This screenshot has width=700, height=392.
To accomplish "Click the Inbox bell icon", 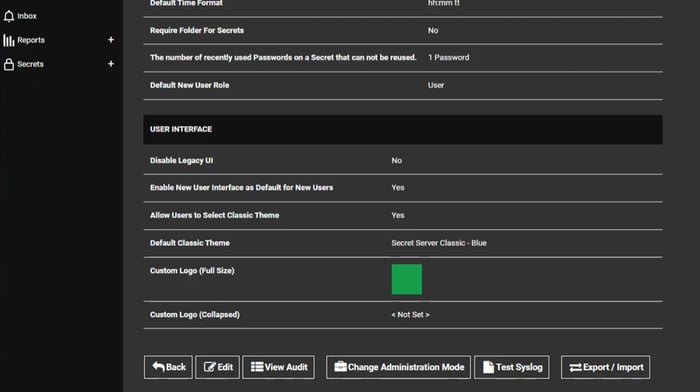I will pyautogui.click(x=9, y=16).
